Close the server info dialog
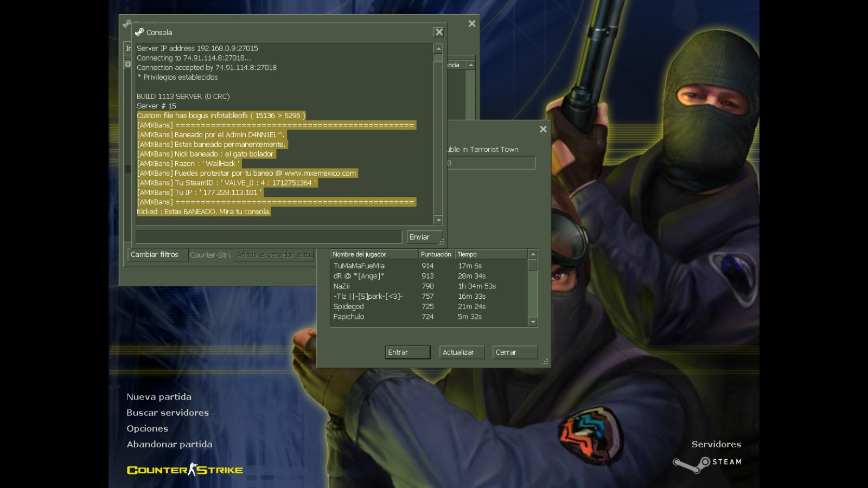Viewport: 868px width, 488px height. coord(543,129)
